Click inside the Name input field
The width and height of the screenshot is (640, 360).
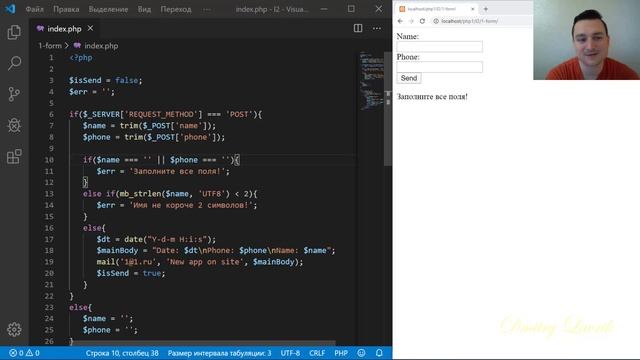coord(440,47)
